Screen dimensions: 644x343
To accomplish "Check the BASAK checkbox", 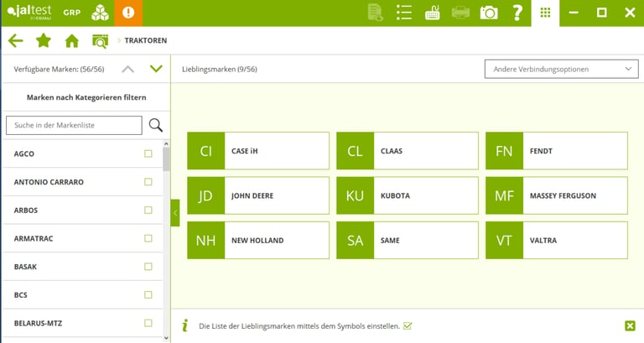I will coord(148,267).
